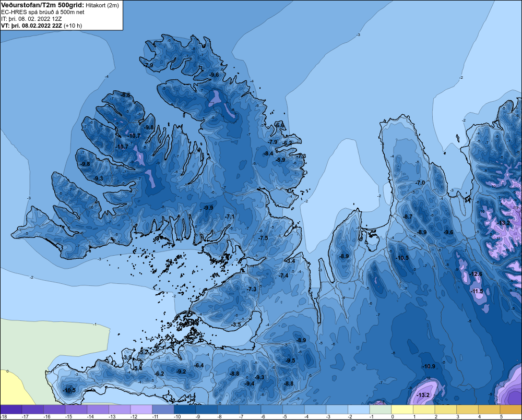The width and height of the screenshot is (522, 420).
Task: Click the legend swatch between -18 and -17
Action: 11,410
